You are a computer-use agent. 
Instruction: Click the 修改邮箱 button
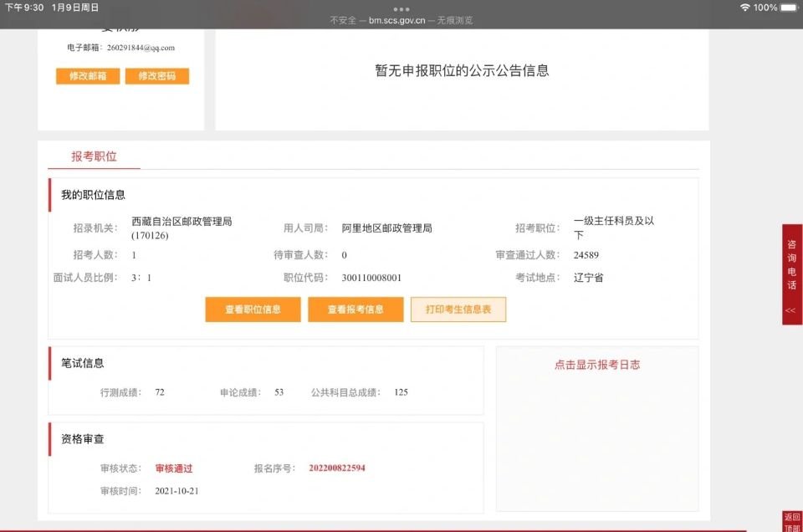point(86,75)
